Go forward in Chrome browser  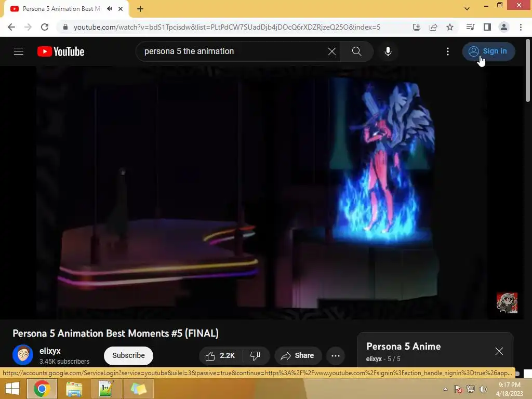click(28, 27)
